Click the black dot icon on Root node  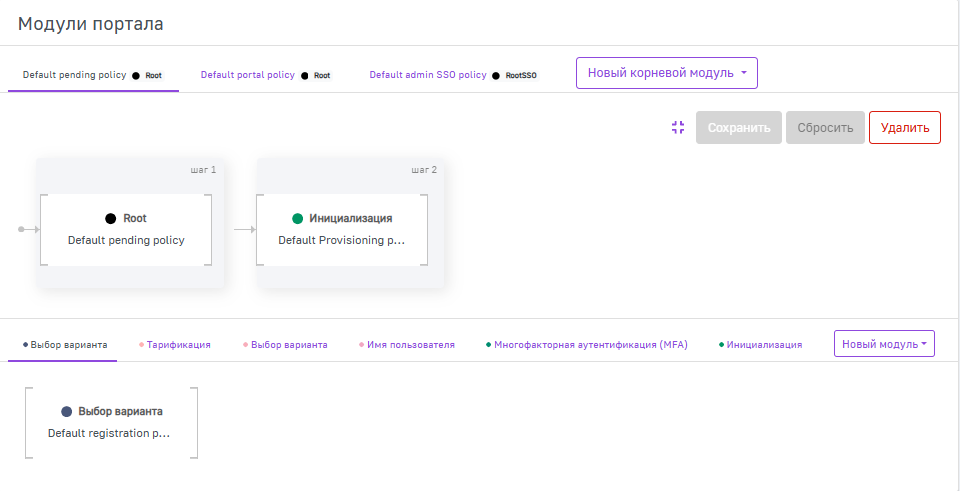click(110, 218)
